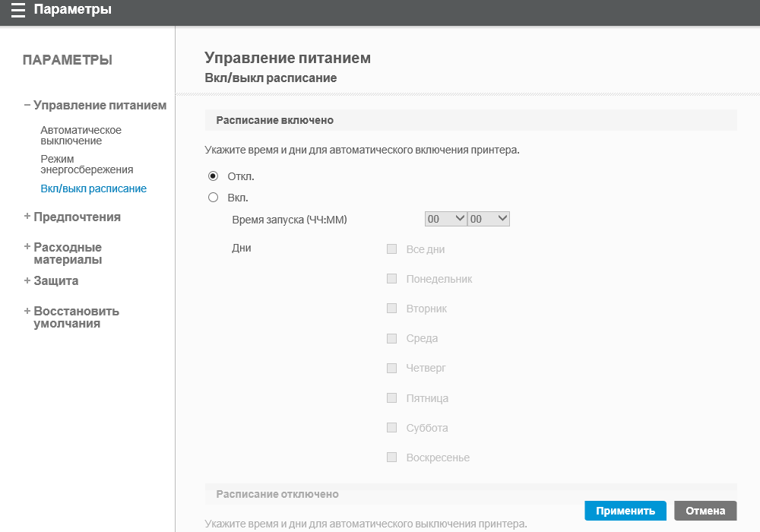The height and width of the screenshot is (532, 760).
Task: Check the Пятница checkbox
Action: (x=392, y=397)
